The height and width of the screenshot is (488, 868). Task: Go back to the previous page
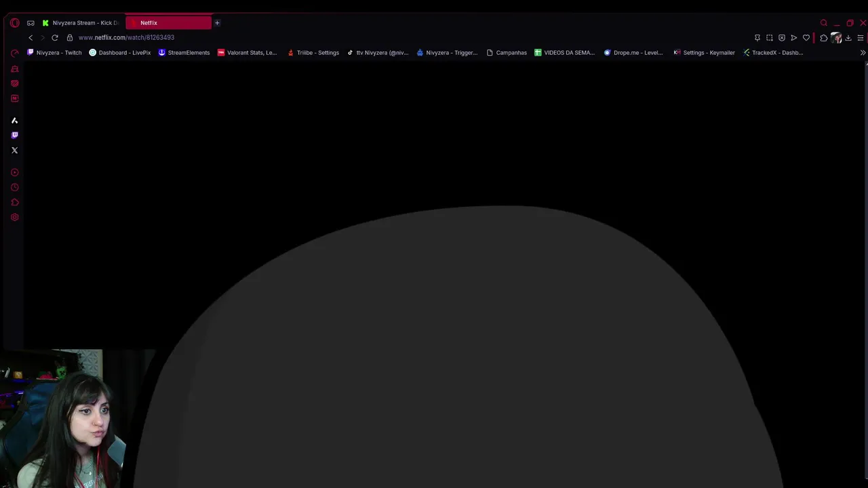click(x=31, y=38)
